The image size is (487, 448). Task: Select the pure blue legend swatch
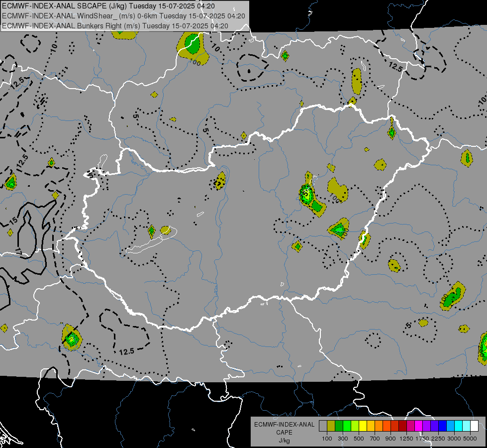tap(443, 426)
